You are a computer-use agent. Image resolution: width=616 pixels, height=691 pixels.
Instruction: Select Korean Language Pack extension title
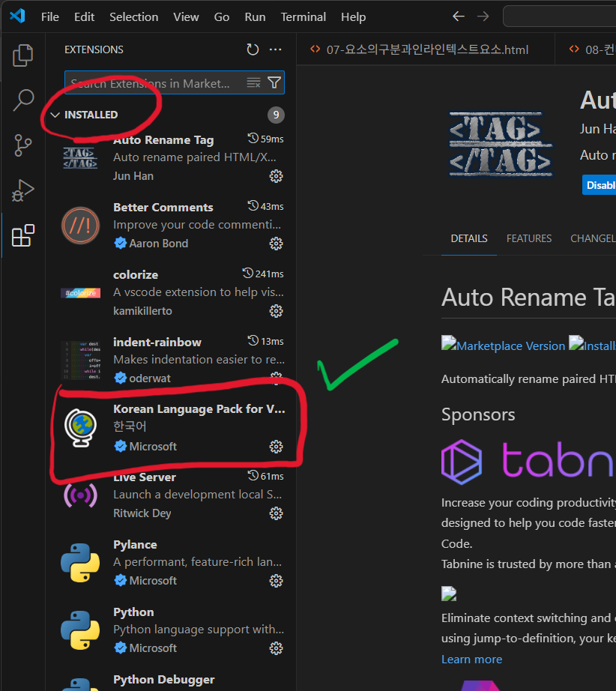point(199,409)
